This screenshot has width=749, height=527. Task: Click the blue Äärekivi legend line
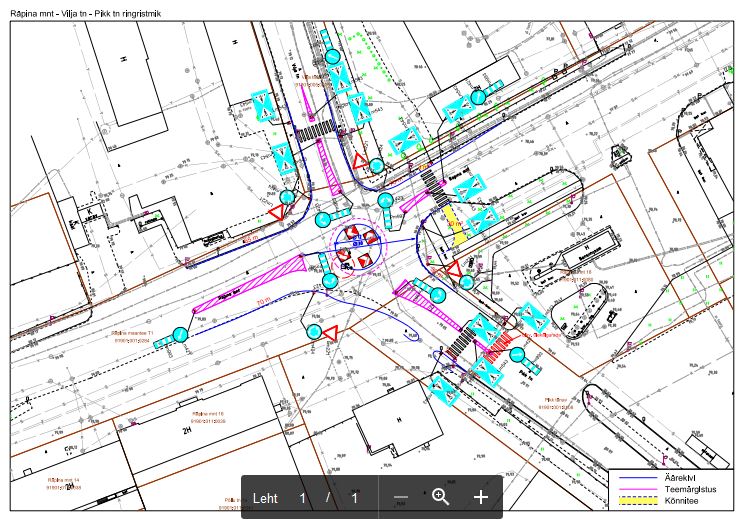(638, 477)
